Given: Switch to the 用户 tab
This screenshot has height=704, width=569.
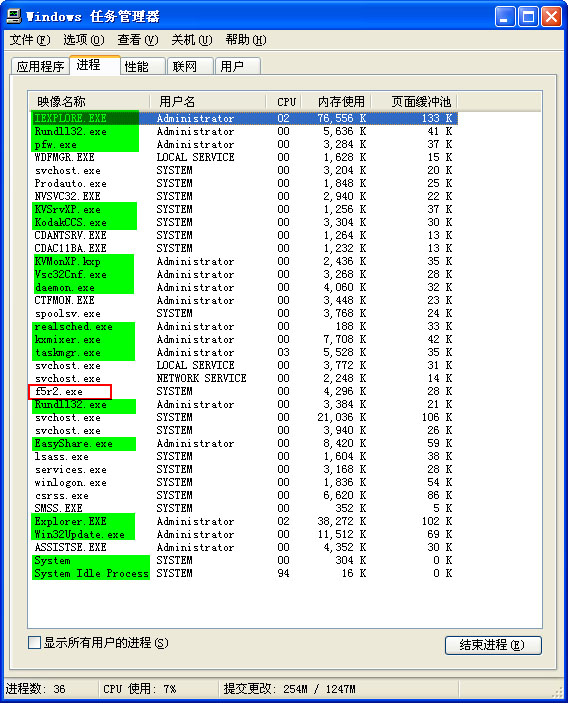Looking at the screenshot, I should click(238, 66).
